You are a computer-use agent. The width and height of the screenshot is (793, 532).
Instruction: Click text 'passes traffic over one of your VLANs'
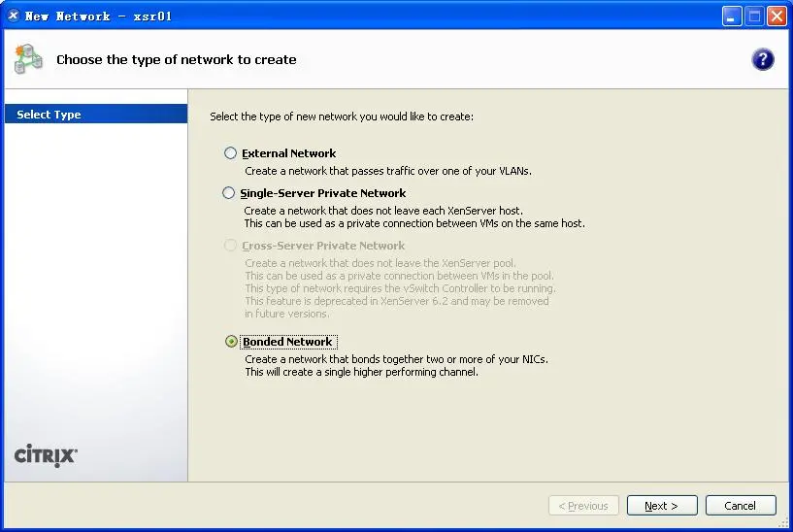[442, 171]
